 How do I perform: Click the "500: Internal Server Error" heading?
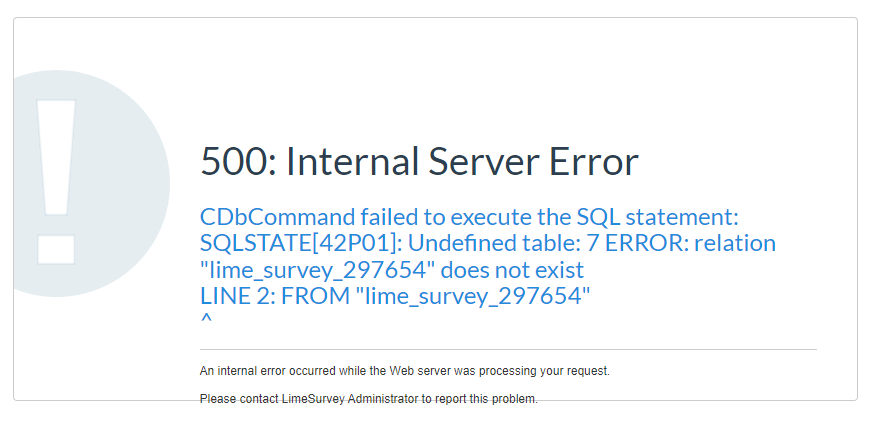[419, 162]
